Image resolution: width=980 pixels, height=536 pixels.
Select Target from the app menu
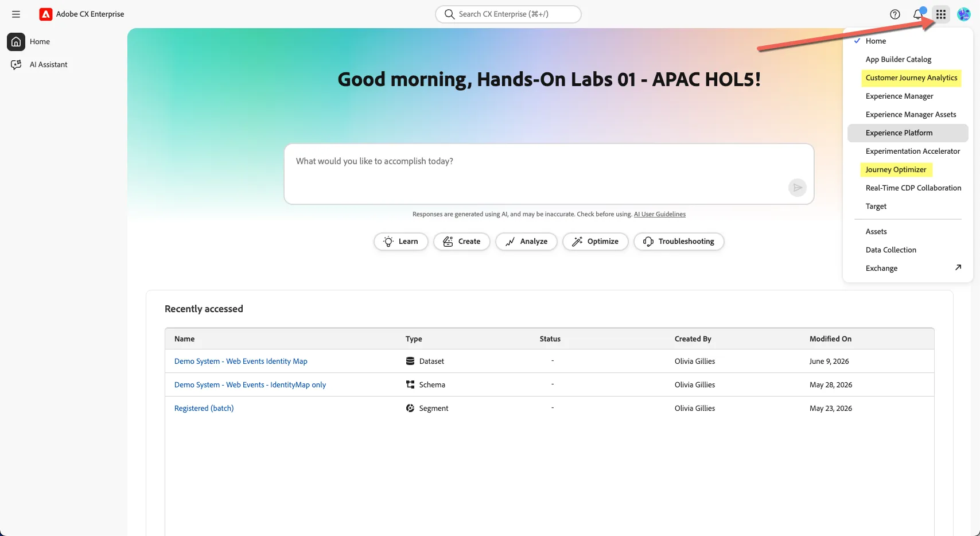pos(908,206)
